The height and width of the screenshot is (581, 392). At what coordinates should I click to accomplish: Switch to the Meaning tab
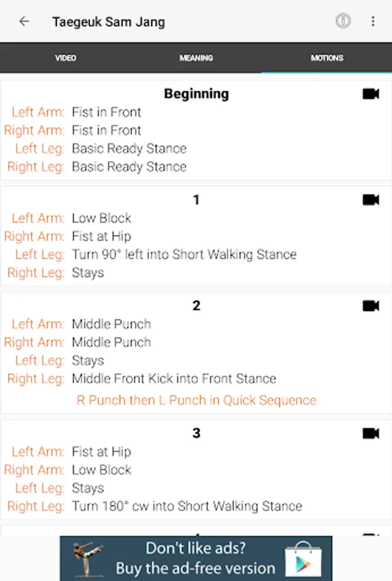pos(196,58)
